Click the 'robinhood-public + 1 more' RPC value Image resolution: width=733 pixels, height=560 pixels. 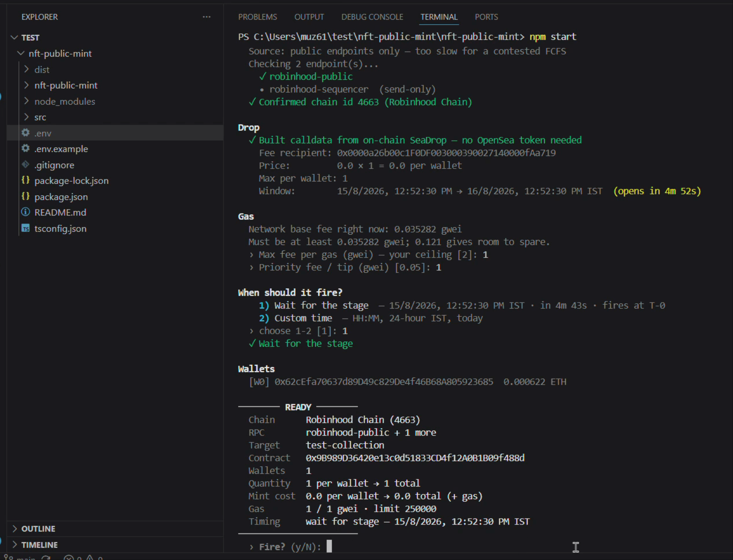[371, 433]
